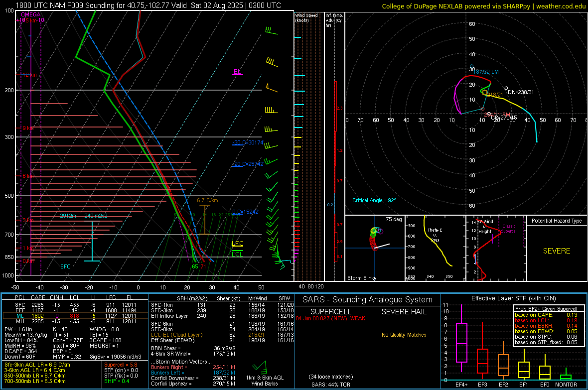The width and height of the screenshot is (588, 390).
Task: Click the 2912m 240 m2s2 inflow label
Action: [x=84, y=216]
